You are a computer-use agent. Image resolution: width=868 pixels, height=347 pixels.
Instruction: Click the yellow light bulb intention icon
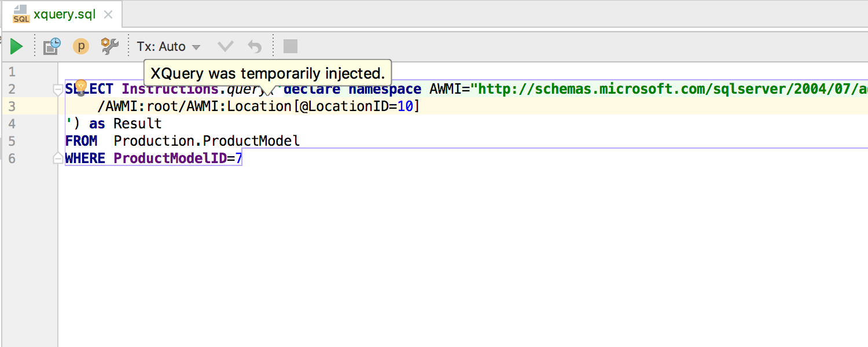coord(80,87)
